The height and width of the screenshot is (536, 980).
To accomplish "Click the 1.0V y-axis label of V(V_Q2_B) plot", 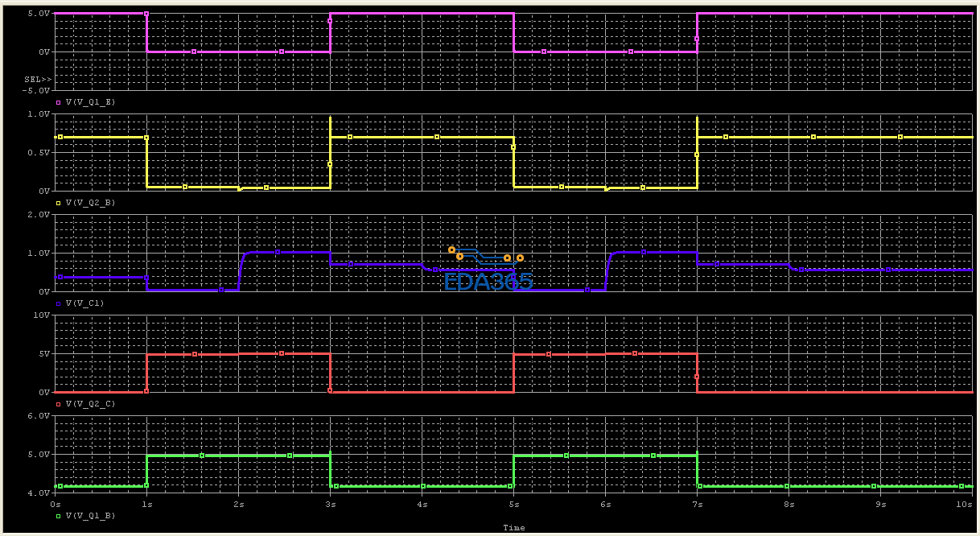I will (x=39, y=114).
